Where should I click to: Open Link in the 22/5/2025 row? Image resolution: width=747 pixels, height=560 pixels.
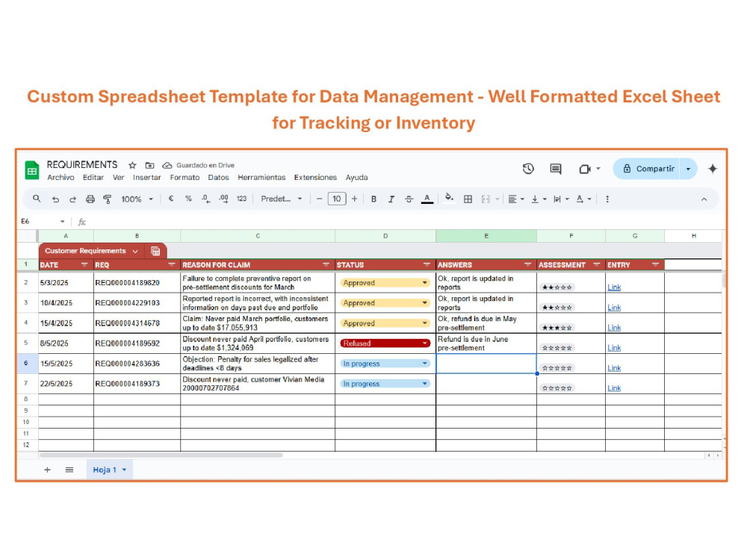[x=614, y=388]
